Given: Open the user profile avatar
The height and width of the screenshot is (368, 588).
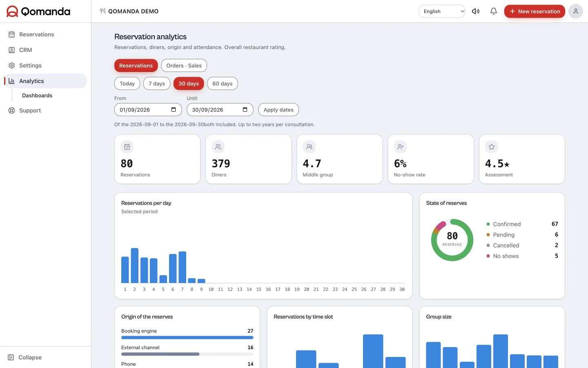Looking at the screenshot, I should coord(576,11).
